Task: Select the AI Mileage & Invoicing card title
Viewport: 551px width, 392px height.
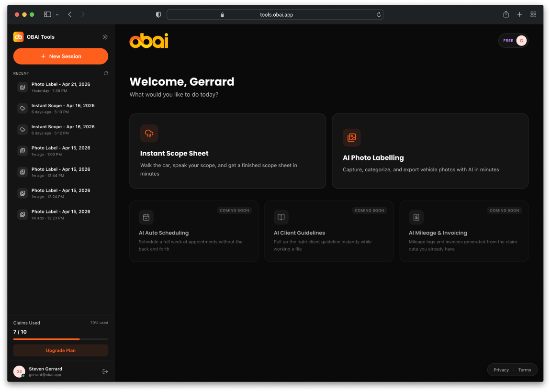Action: (438, 233)
